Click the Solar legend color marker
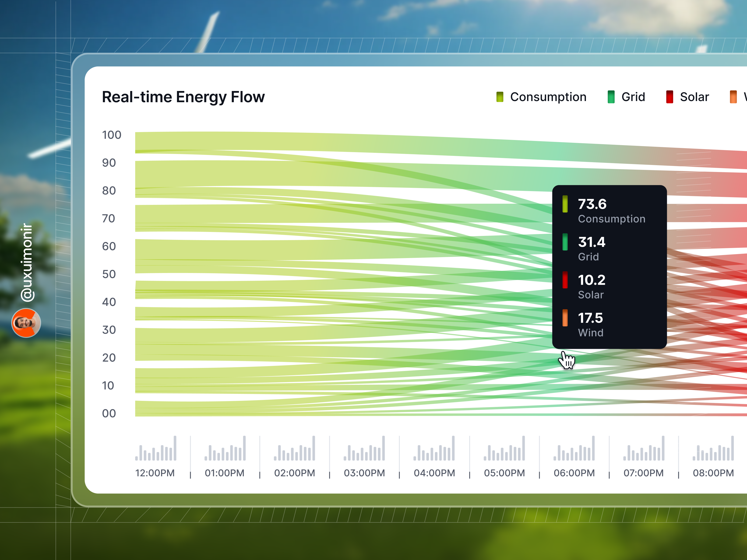 [670, 97]
